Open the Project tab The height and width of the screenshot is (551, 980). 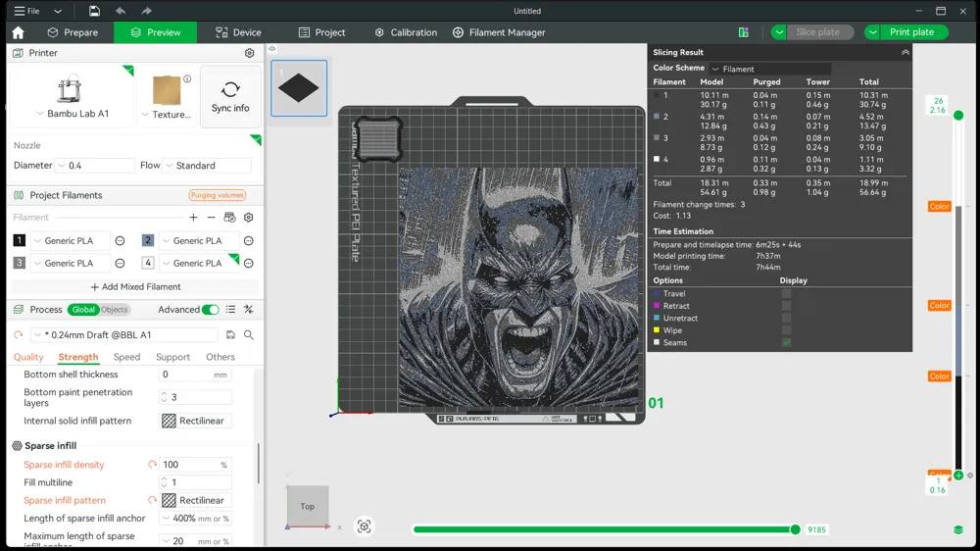(321, 32)
